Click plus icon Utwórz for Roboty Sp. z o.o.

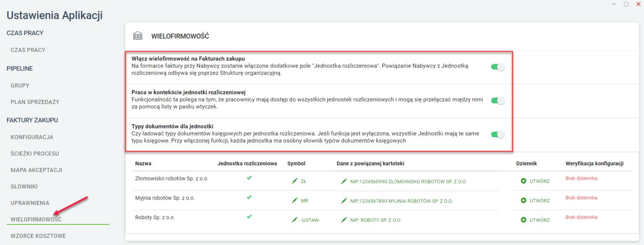[x=524, y=220]
